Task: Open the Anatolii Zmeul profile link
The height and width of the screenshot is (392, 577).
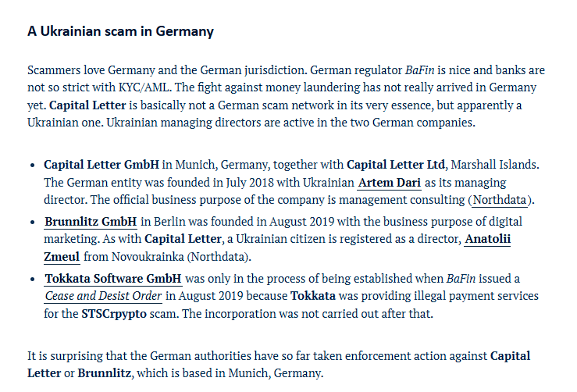Action: 487,239
